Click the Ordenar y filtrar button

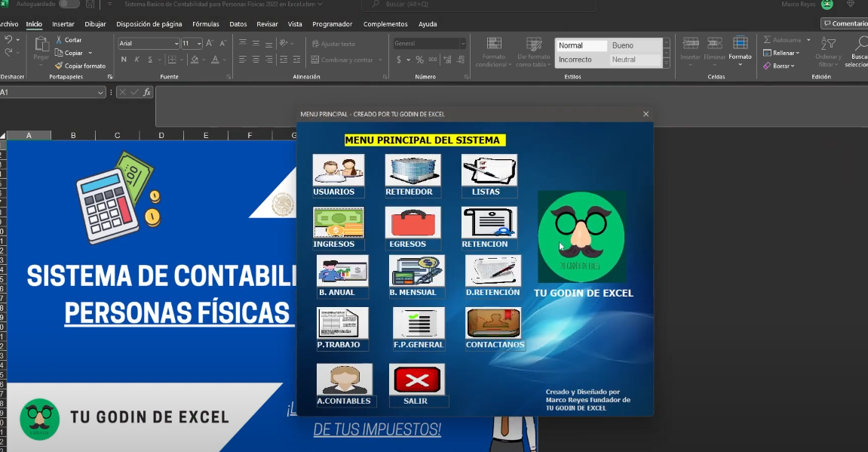click(x=828, y=52)
